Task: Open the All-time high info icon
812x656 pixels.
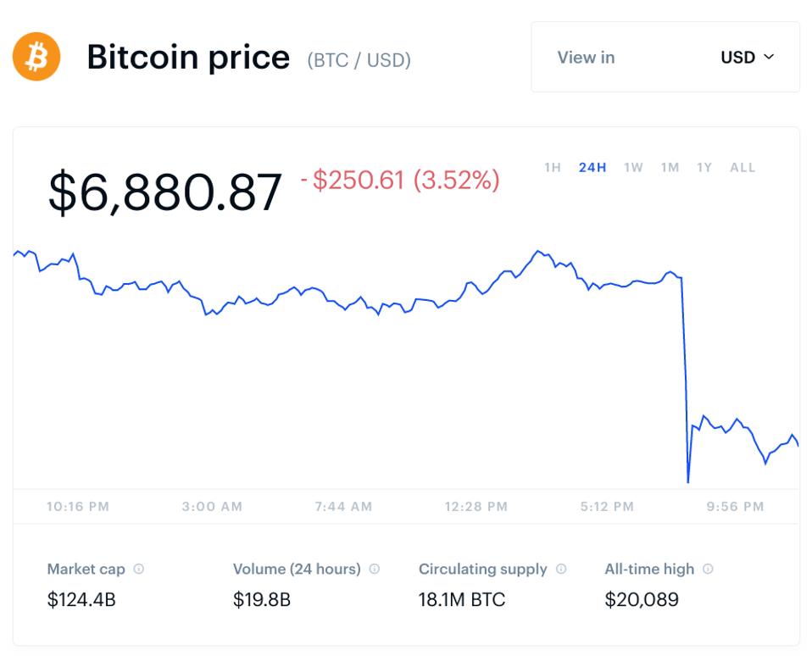Action: (710, 569)
